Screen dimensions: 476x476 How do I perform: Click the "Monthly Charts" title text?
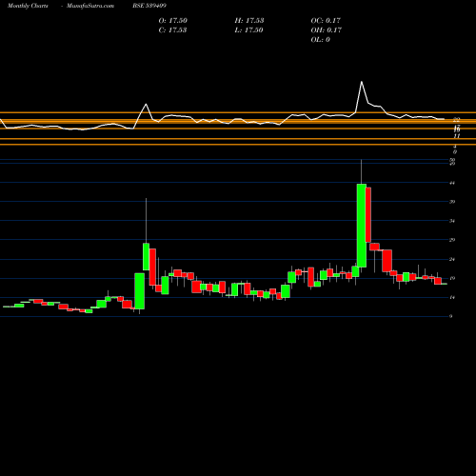(28, 6)
